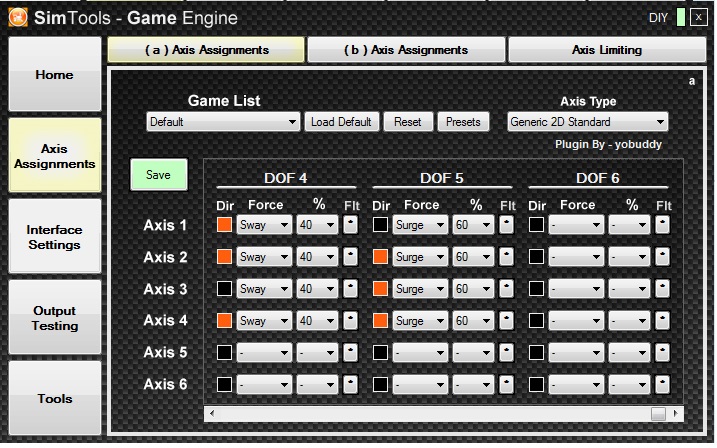This screenshot has height=448, width=717.
Task: Open Axis 5 DOF 4 empty force dropdown
Action: [264, 352]
